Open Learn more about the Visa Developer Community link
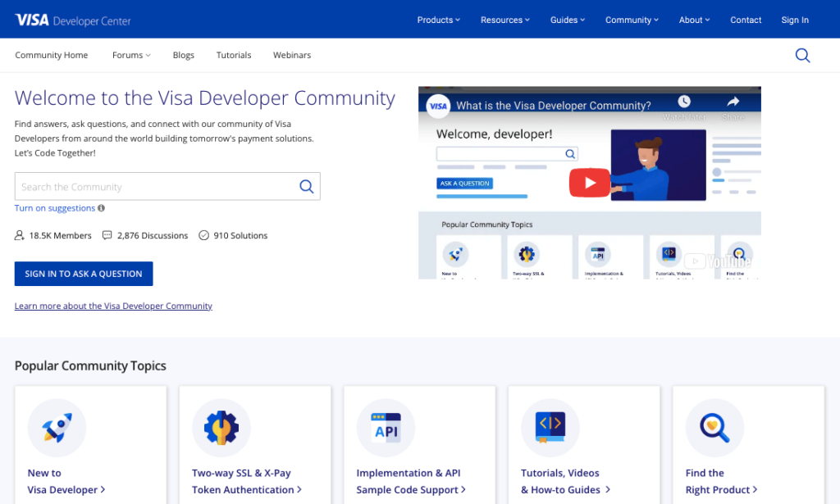Viewport: 840px width, 504px height. pos(113,306)
